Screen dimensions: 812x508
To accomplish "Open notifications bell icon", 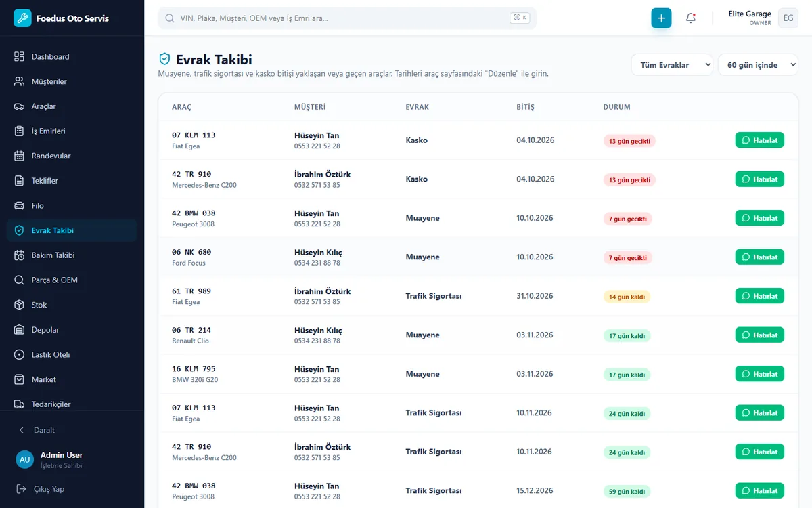I will (x=691, y=18).
